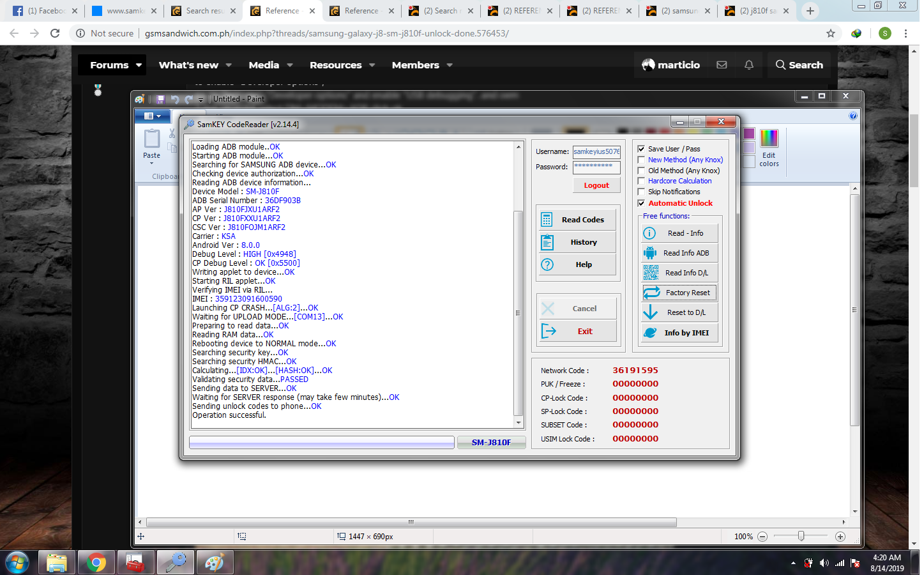Click the Edit colors button in Paint
Viewport: 924px width, 575px height.
[769, 148]
